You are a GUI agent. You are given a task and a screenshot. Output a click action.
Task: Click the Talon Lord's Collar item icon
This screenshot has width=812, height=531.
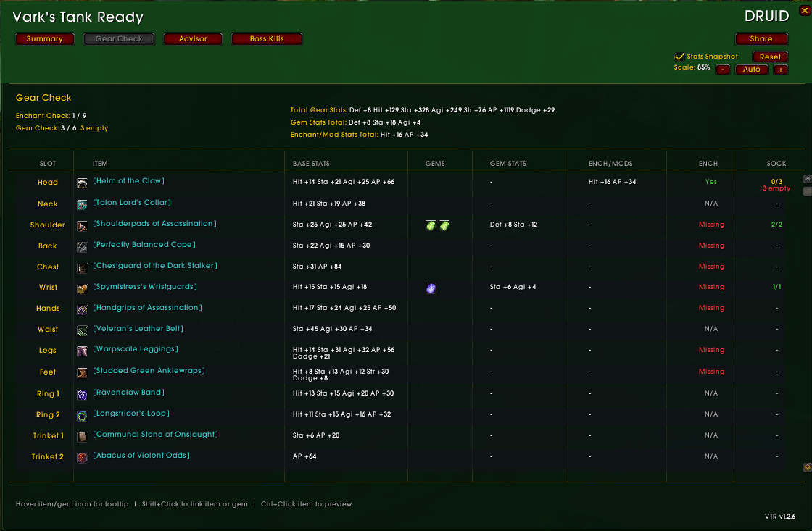pyautogui.click(x=82, y=205)
